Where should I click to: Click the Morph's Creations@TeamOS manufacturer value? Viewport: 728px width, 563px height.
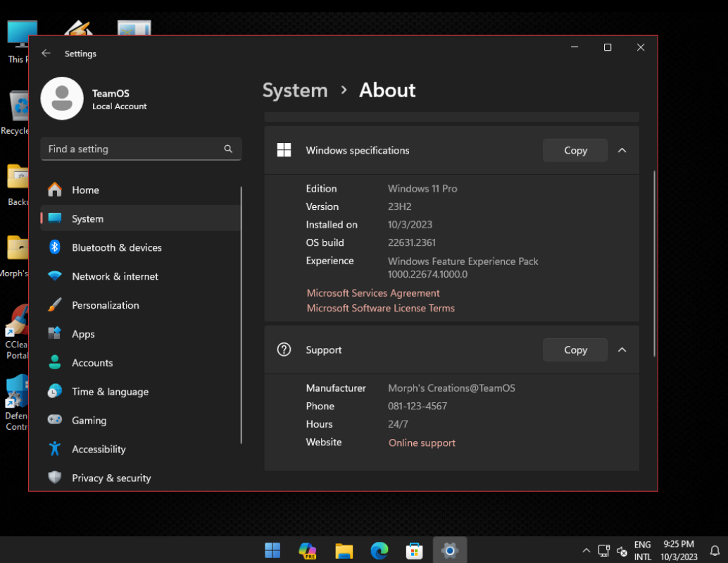tap(451, 388)
